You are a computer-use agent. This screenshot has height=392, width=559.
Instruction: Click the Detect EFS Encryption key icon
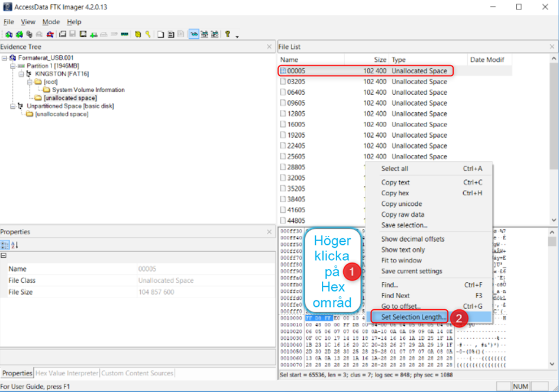coord(147,34)
